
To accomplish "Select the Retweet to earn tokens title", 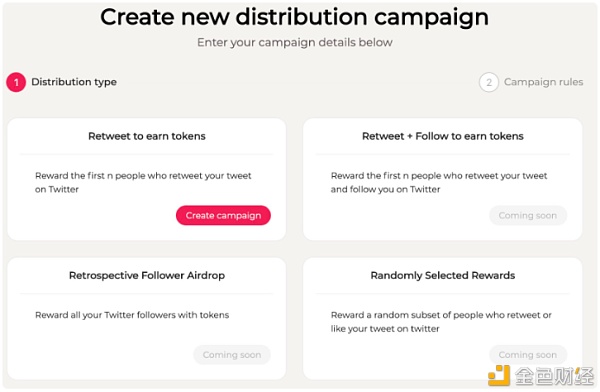I will [x=147, y=136].
